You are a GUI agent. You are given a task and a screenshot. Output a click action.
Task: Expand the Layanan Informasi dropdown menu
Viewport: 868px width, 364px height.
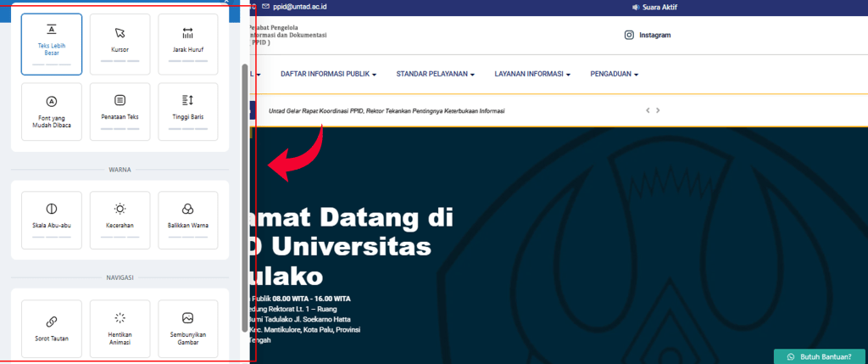(x=532, y=74)
